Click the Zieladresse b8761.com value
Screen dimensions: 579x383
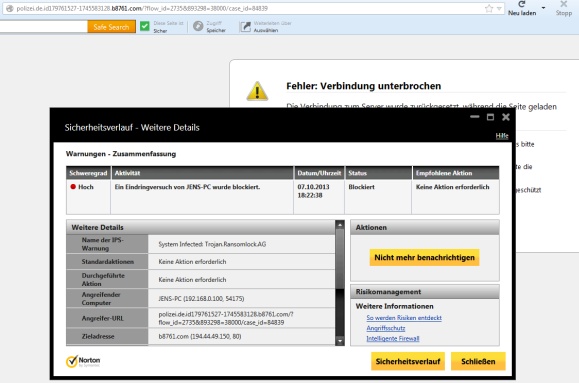click(x=200, y=336)
